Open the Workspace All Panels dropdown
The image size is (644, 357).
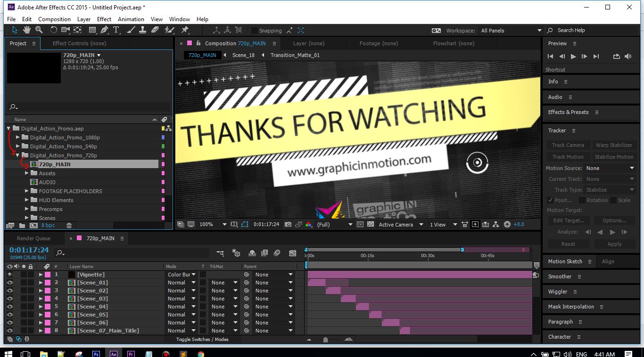[x=511, y=31]
